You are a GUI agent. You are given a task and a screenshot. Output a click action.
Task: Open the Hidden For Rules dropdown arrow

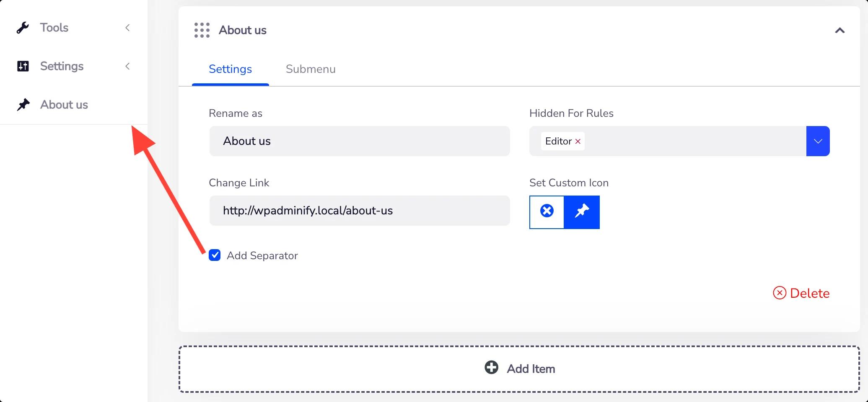(818, 141)
